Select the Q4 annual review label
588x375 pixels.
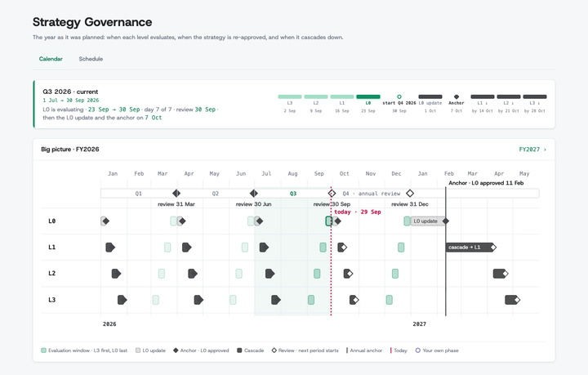click(x=372, y=194)
